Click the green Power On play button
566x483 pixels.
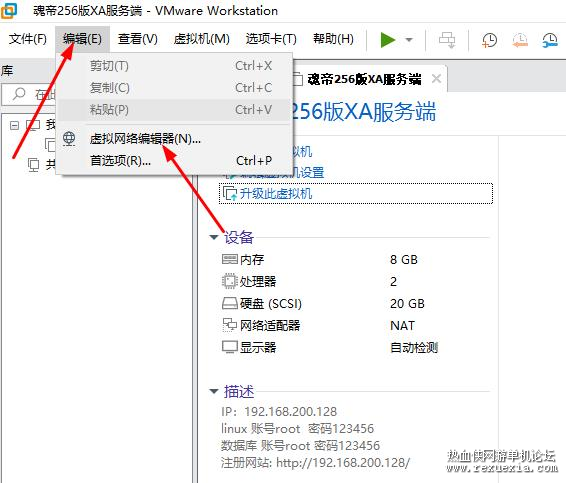pyautogui.click(x=388, y=39)
